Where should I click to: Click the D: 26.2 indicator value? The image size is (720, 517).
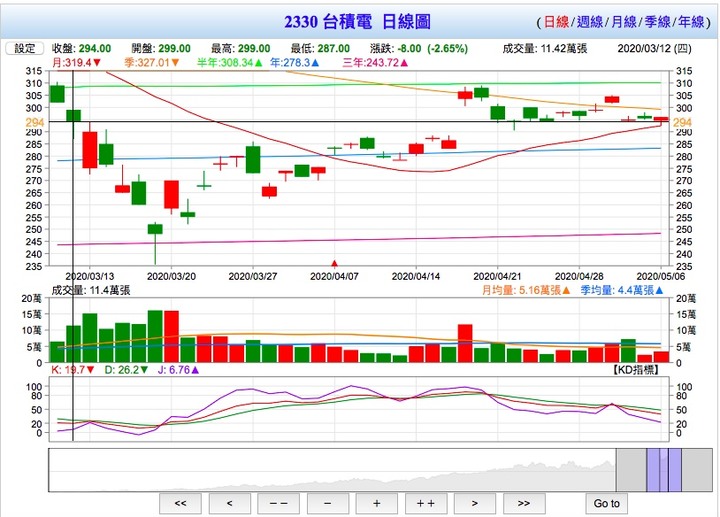point(126,370)
